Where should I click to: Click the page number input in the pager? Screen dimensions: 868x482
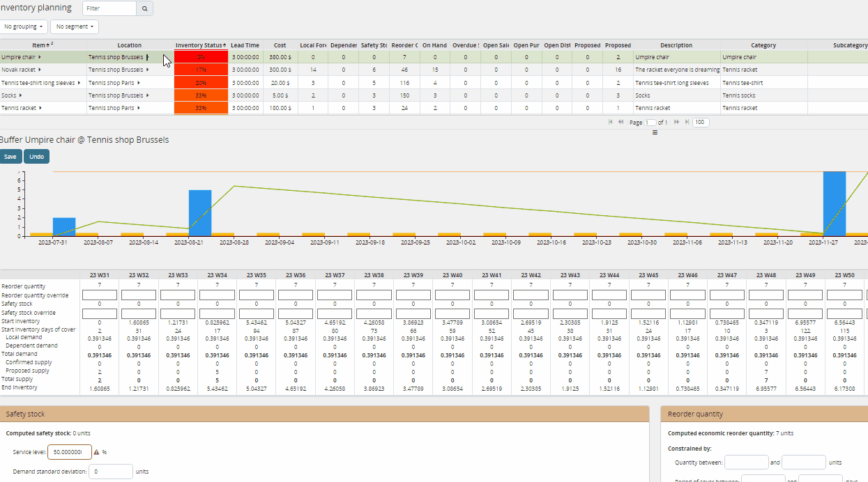tap(650, 122)
